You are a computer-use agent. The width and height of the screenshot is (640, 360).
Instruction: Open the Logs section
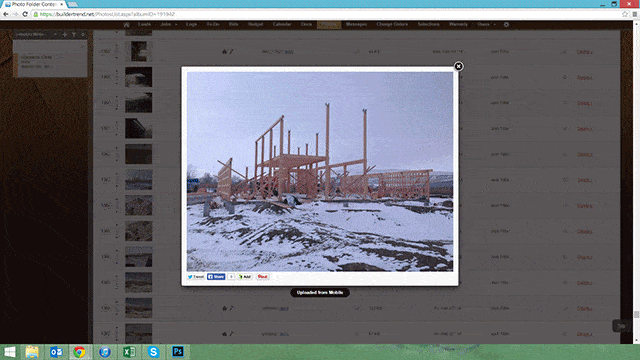pyautogui.click(x=191, y=24)
